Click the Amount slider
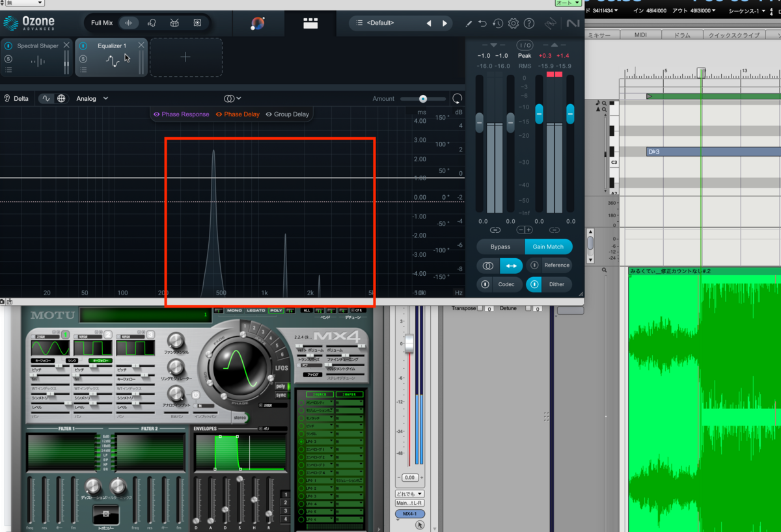Screen dimensions: 781x532 (422, 99)
